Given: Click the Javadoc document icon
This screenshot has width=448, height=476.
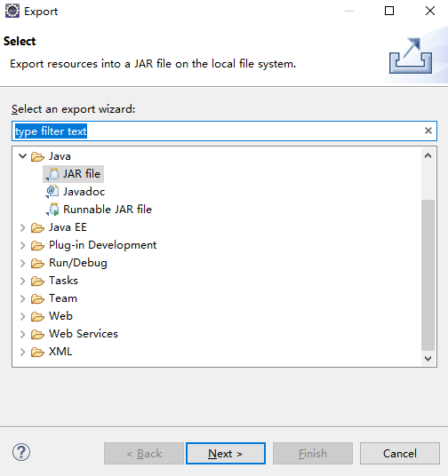Looking at the screenshot, I should 52,192.
